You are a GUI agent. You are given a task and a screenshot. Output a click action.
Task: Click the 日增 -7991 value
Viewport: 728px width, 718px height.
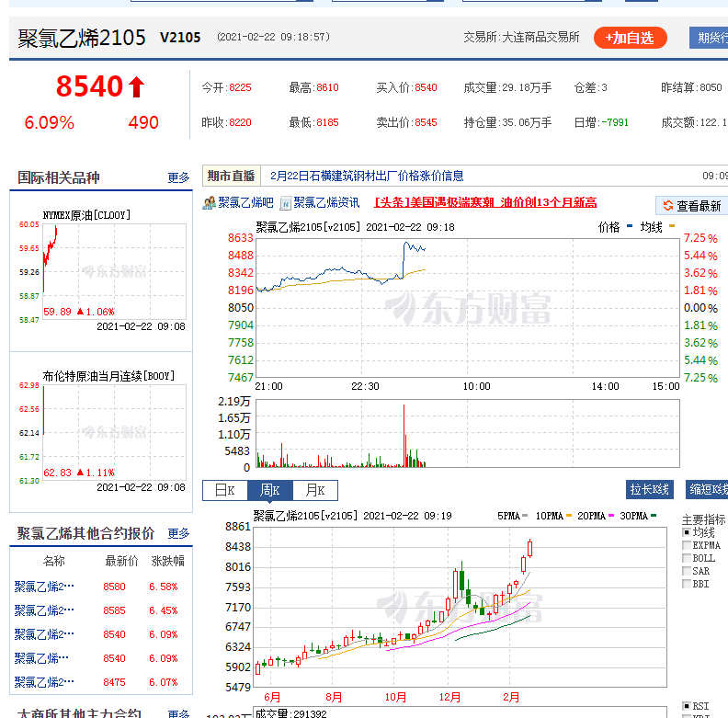tap(615, 122)
